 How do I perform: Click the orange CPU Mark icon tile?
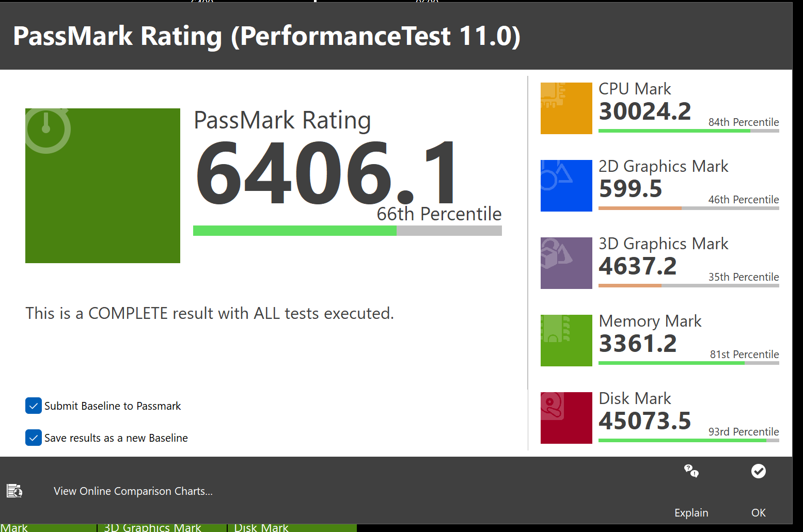[566, 108]
